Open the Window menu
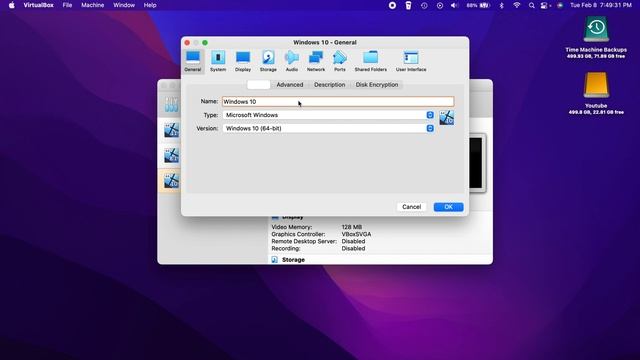Viewport: 640px width, 360px height. 124,5
